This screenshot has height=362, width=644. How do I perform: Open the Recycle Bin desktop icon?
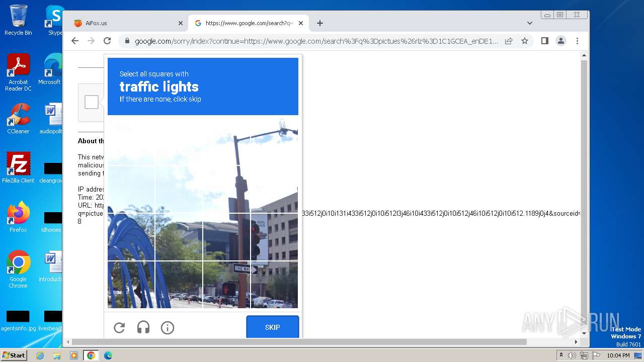(18, 20)
